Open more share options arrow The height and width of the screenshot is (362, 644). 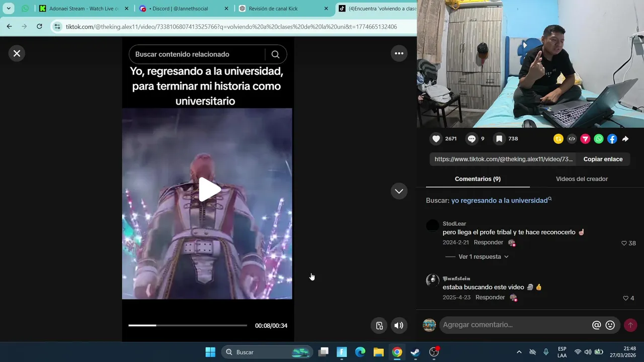pos(625,139)
